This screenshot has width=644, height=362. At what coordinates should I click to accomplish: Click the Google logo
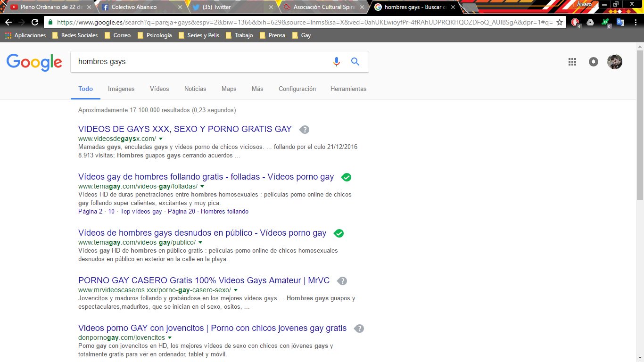(34, 62)
